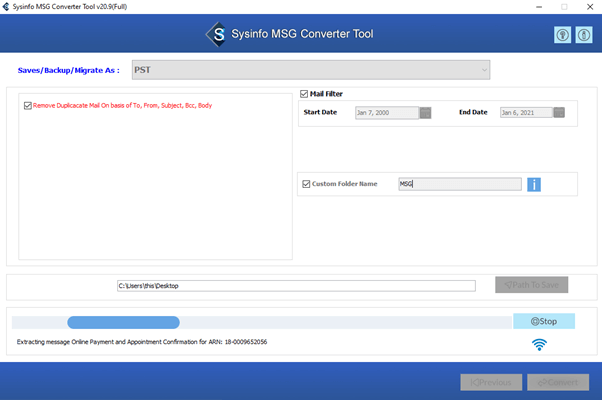The height and width of the screenshot is (400, 602).
Task: Click Sysinfo MSG Converter Tool header title
Action: (x=302, y=34)
